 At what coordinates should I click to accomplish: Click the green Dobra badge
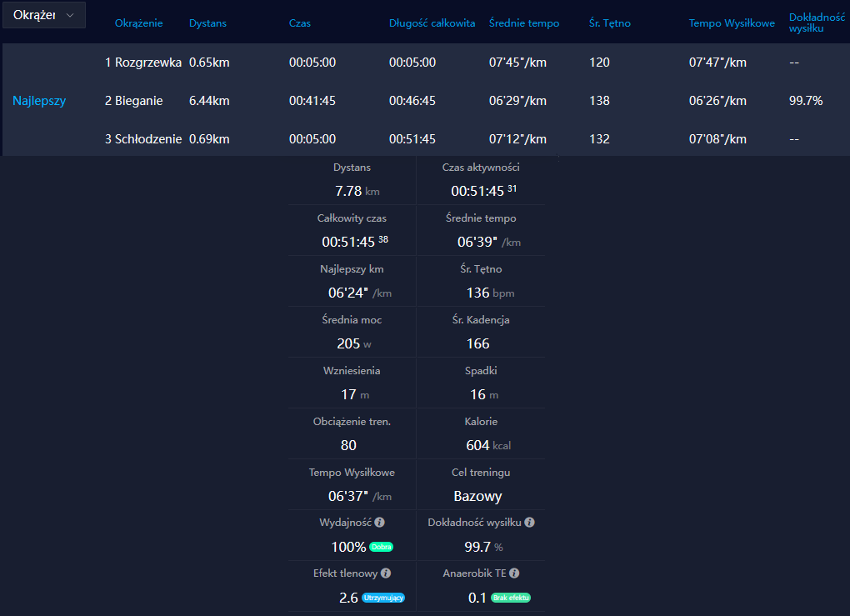(x=381, y=548)
